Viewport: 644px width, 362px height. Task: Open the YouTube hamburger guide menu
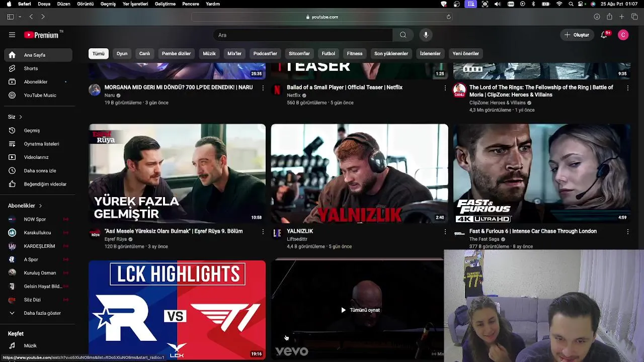point(12,35)
